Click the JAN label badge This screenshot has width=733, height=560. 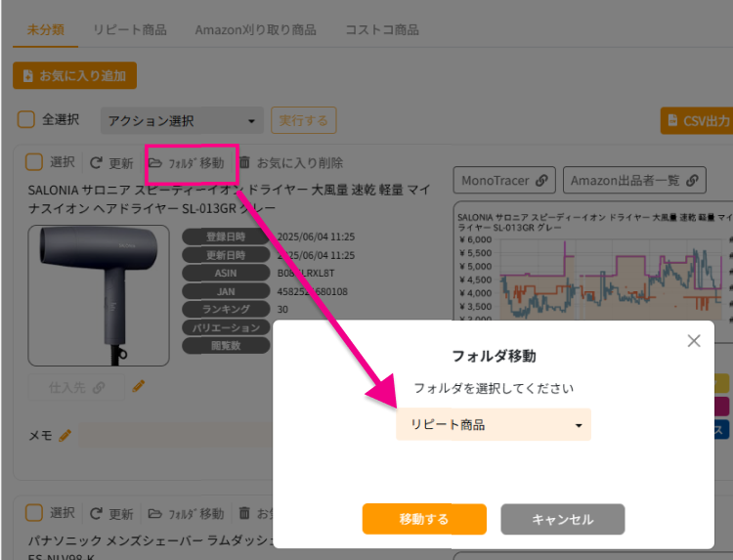tap(226, 291)
